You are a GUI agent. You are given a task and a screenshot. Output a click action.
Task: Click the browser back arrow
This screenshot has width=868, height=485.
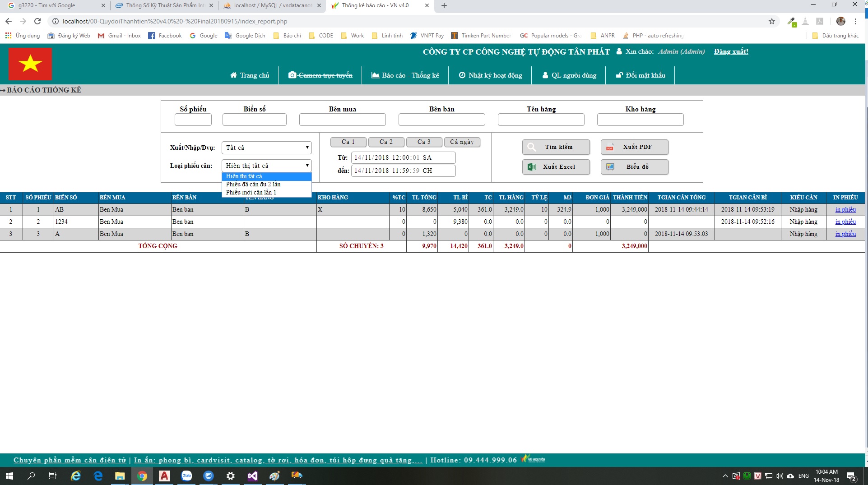pos(9,21)
